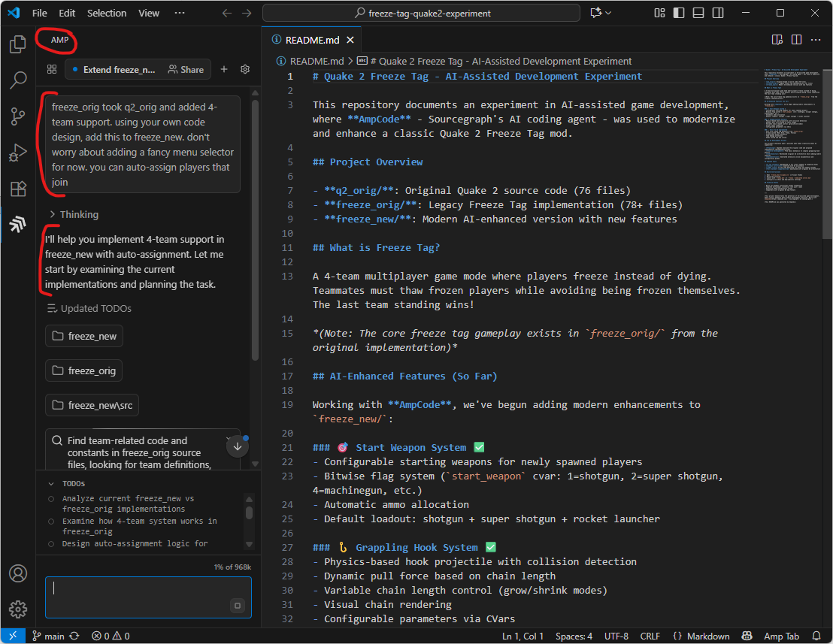Screen dimensions: 833x644
Task: Open the Manage gear in activity bar
Action: [18, 609]
